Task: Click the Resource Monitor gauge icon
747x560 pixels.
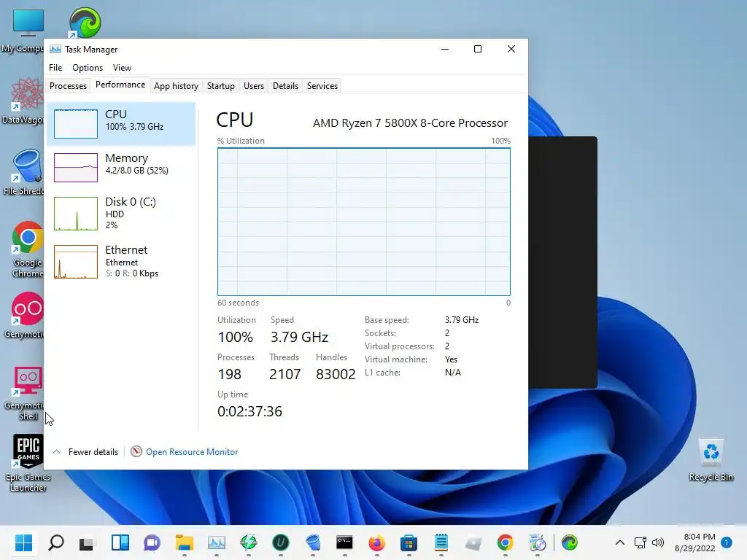Action: coord(136,451)
